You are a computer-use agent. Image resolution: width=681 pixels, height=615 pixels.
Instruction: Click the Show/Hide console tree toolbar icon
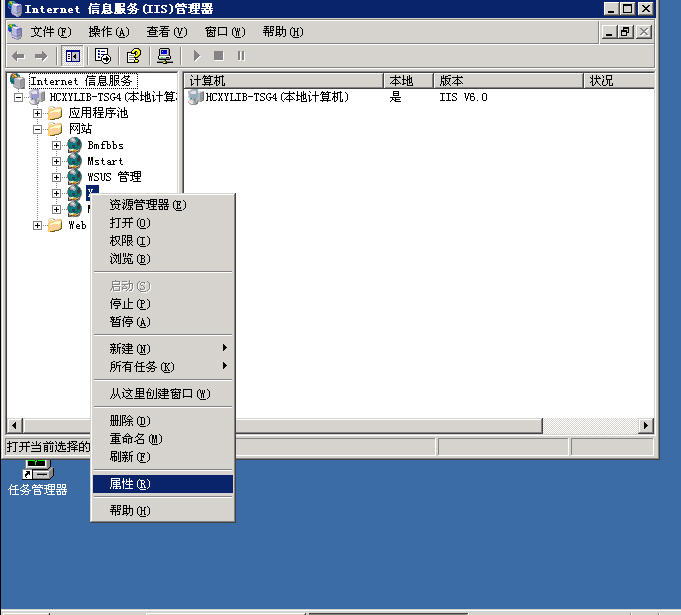[x=73, y=56]
